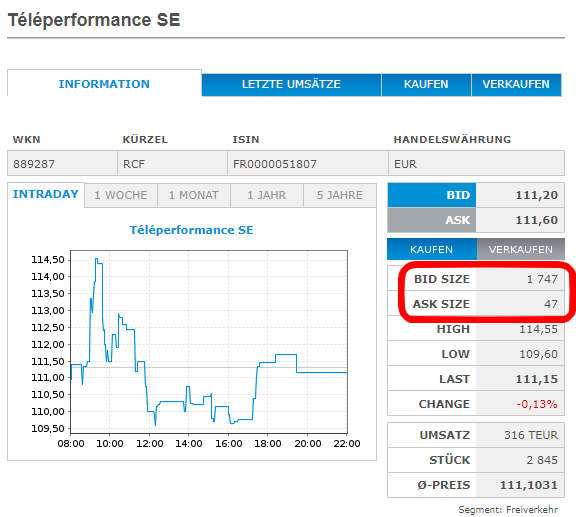This screenshot has height=517, width=576.
Task: Select the ISIN FR0000051807
Action: pos(275,164)
